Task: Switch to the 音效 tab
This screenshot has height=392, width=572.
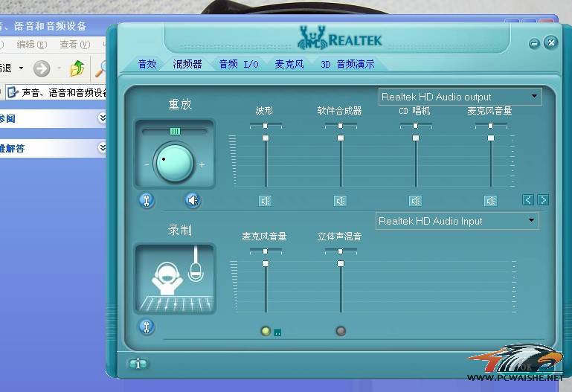Action: click(147, 64)
